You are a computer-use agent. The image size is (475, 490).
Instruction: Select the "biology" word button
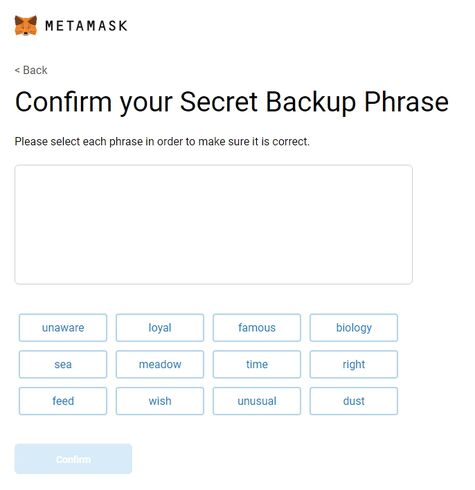[x=354, y=328]
